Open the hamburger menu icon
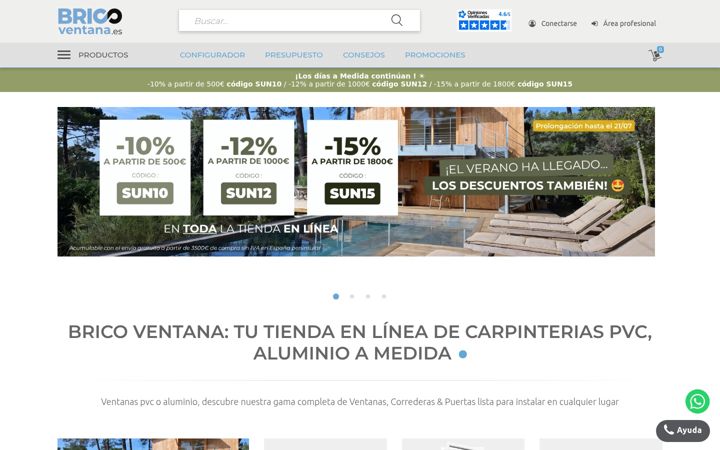Screen dimensions: 720x450 64,55
